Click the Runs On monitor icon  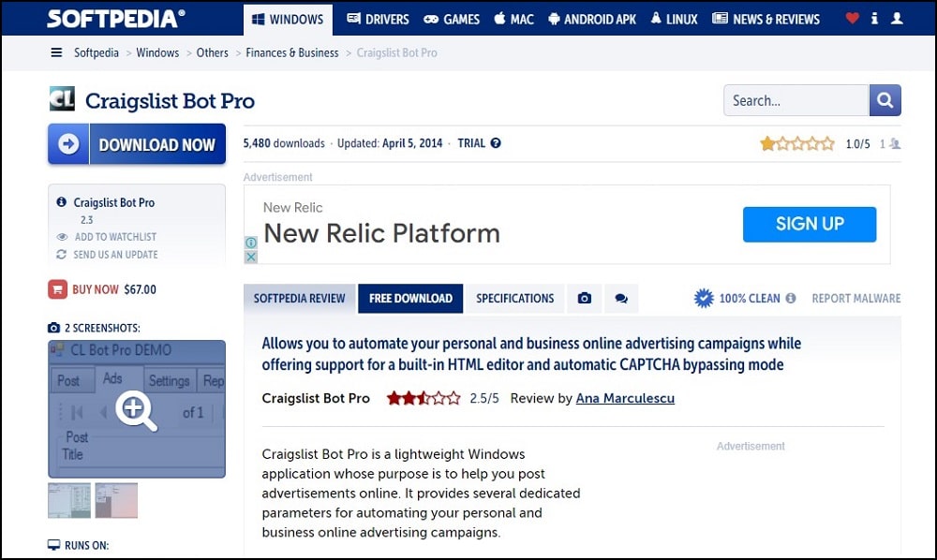tap(53, 545)
